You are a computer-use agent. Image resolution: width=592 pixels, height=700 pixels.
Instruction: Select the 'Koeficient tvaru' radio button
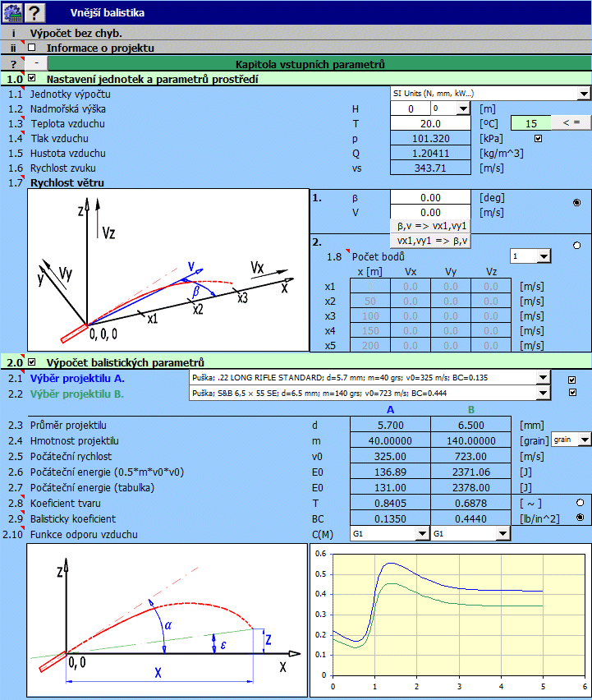click(581, 502)
